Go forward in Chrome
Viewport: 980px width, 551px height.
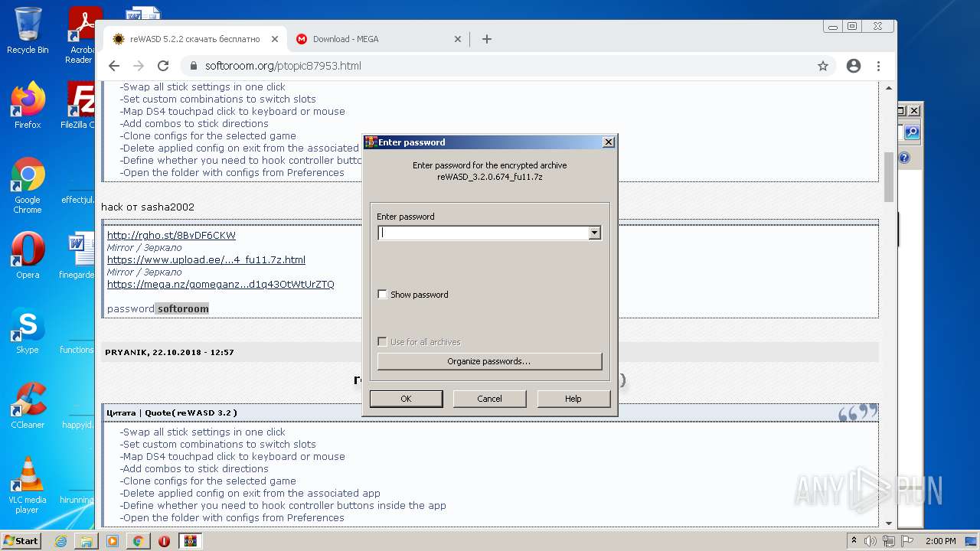(x=139, y=66)
